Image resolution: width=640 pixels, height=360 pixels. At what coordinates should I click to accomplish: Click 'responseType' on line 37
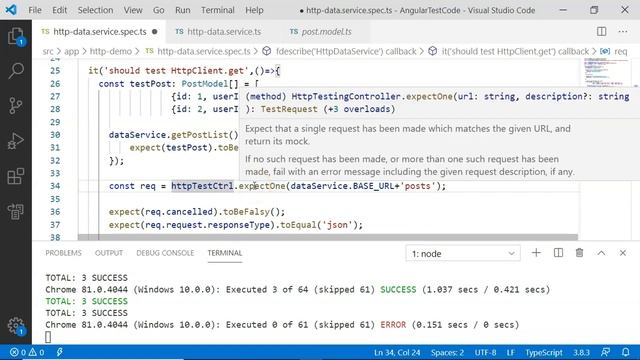pyautogui.click(x=239, y=225)
